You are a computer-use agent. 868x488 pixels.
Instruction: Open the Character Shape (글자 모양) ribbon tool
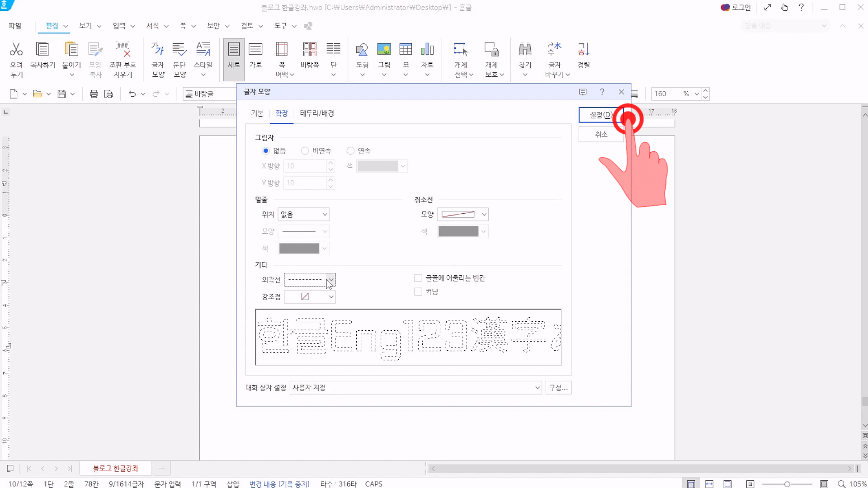[x=158, y=50]
